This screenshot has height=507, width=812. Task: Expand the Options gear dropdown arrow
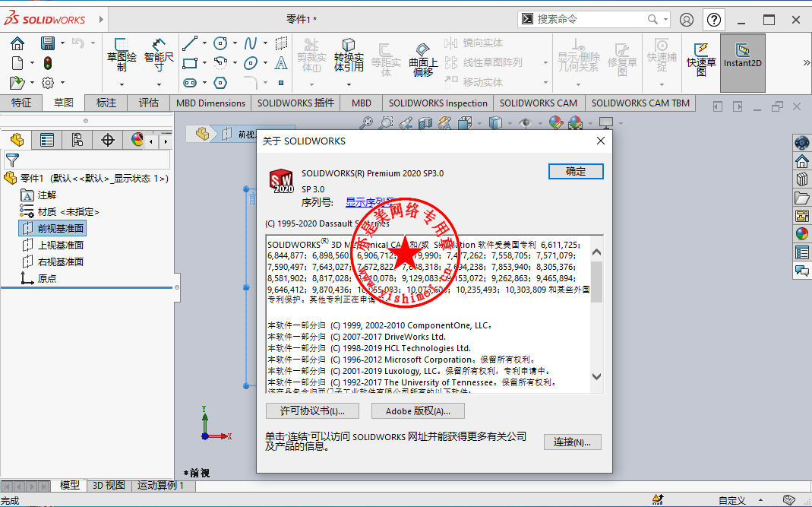click(x=62, y=82)
